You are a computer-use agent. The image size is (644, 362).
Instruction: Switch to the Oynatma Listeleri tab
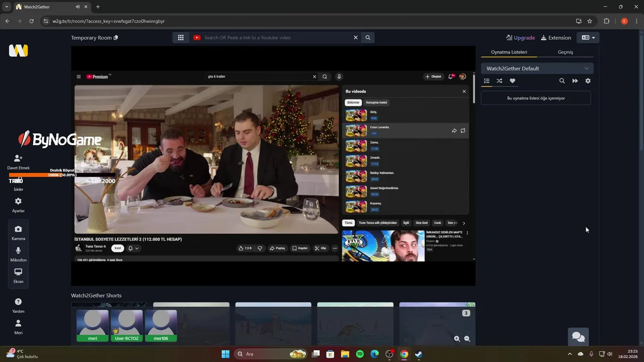[509, 52]
